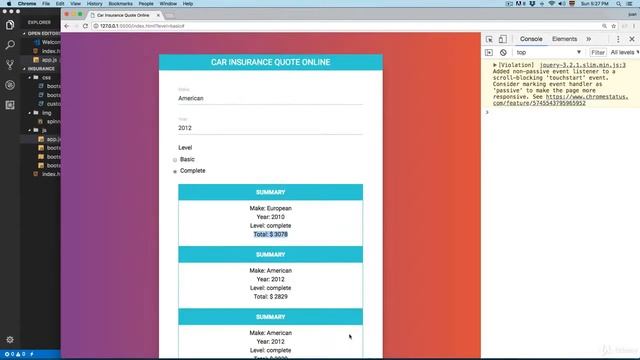
Task: Open the View menu
Action: pos(76,4)
